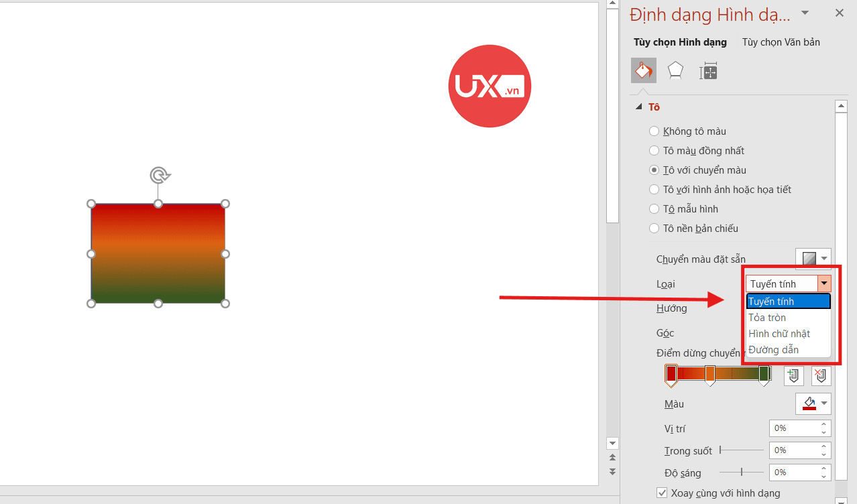Collapse the Loại dropdown using its arrow
This screenshot has width=857, height=504.
(824, 283)
